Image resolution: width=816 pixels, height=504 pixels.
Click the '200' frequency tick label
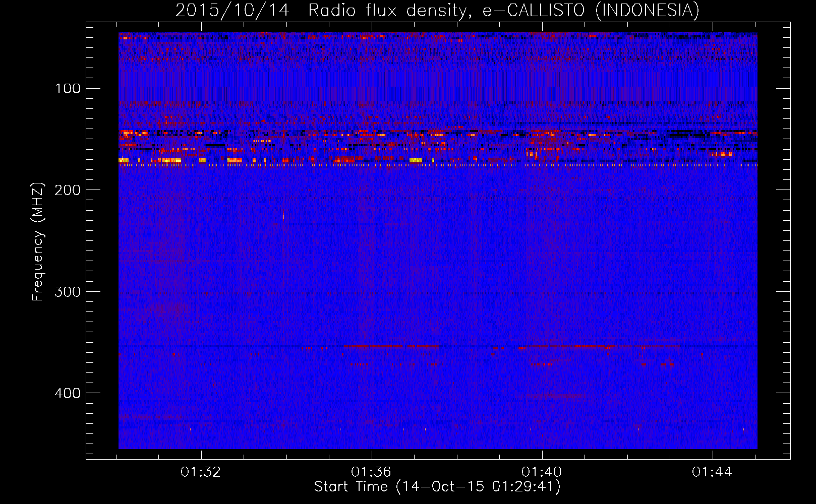(x=68, y=190)
